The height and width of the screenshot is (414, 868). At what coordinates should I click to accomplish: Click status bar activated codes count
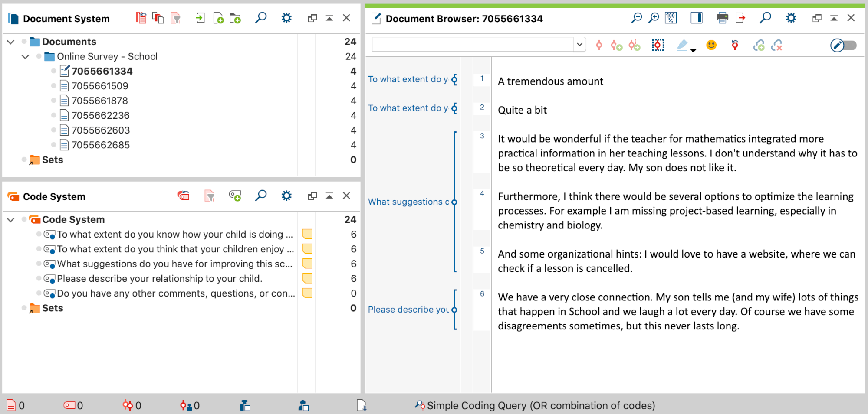[73, 405]
